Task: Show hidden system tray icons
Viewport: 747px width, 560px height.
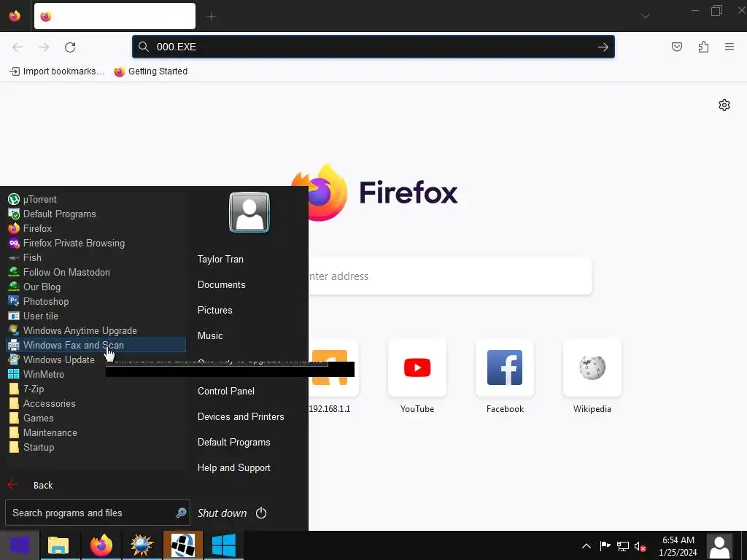Action: coord(587,546)
